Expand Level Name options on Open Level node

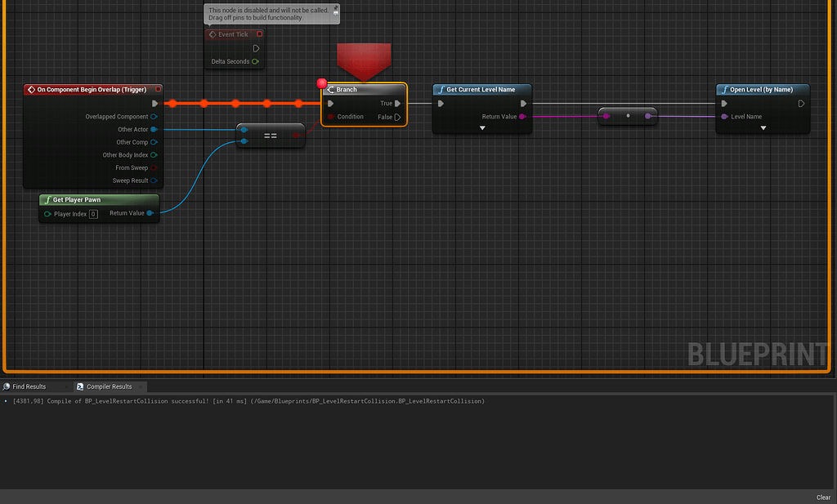(x=762, y=127)
